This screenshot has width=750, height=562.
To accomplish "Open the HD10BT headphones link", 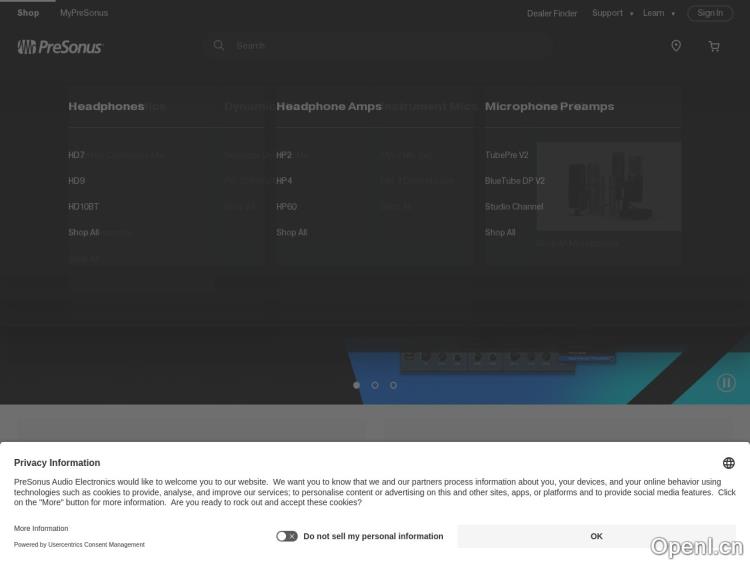I will pos(84,207).
